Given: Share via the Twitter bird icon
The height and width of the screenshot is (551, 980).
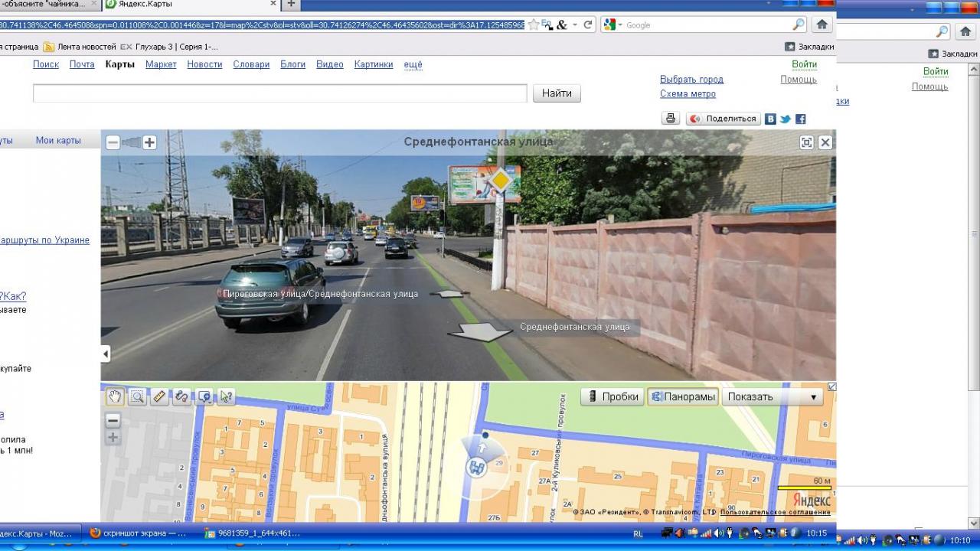Looking at the screenshot, I should (x=786, y=119).
